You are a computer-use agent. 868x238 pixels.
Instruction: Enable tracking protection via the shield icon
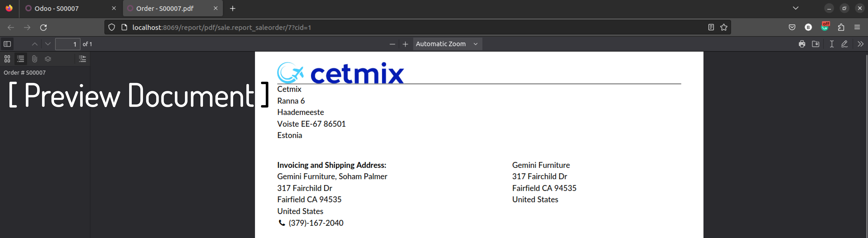(112, 27)
